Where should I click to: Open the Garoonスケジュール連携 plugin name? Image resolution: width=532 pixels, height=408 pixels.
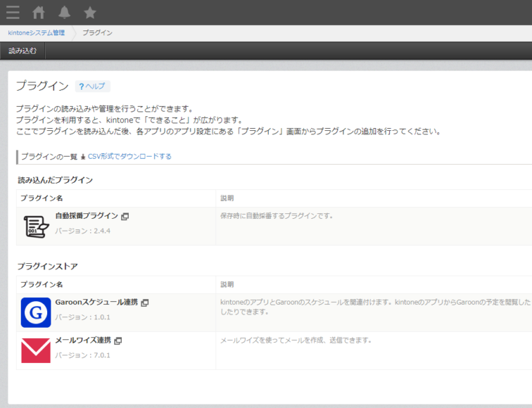96,303
